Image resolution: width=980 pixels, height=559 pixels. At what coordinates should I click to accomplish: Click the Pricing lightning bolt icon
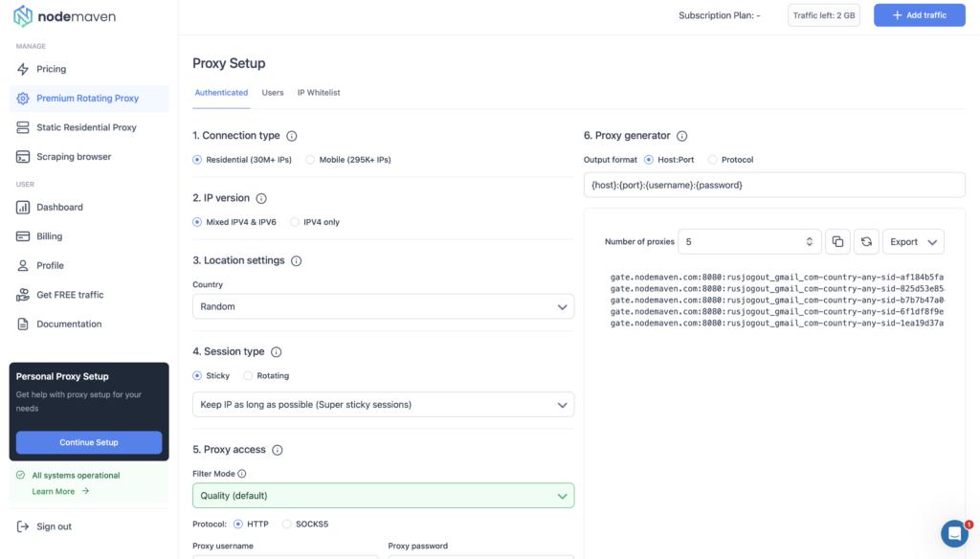coord(23,69)
